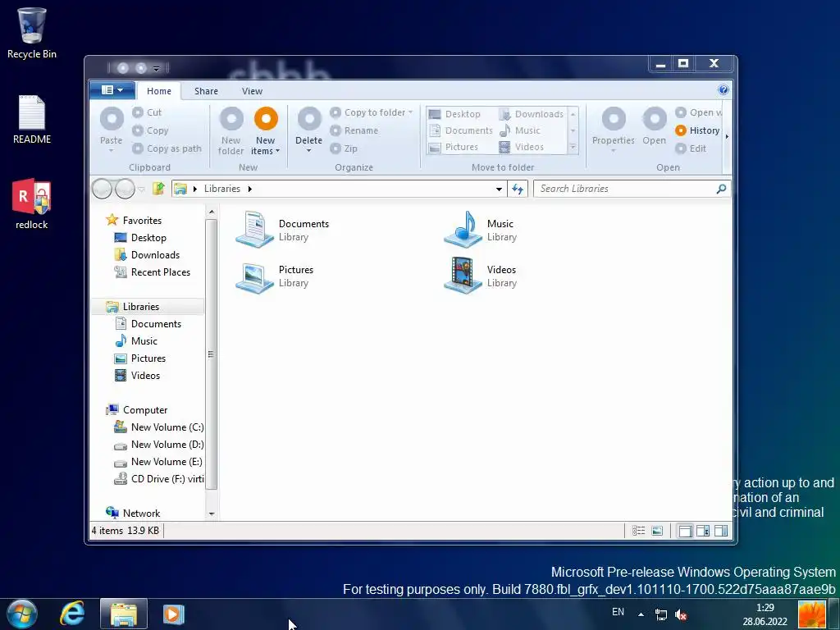Open the recent locations dropdown arrow
Image resolution: width=840 pixels, height=630 pixels.
click(x=141, y=189)
